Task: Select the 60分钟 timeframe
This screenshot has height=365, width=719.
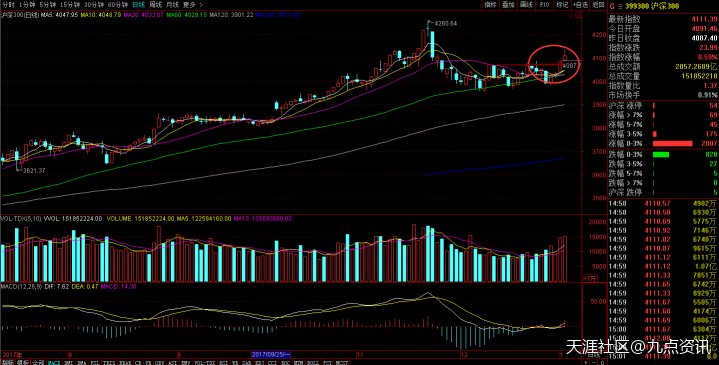Action: coord(118,5)
